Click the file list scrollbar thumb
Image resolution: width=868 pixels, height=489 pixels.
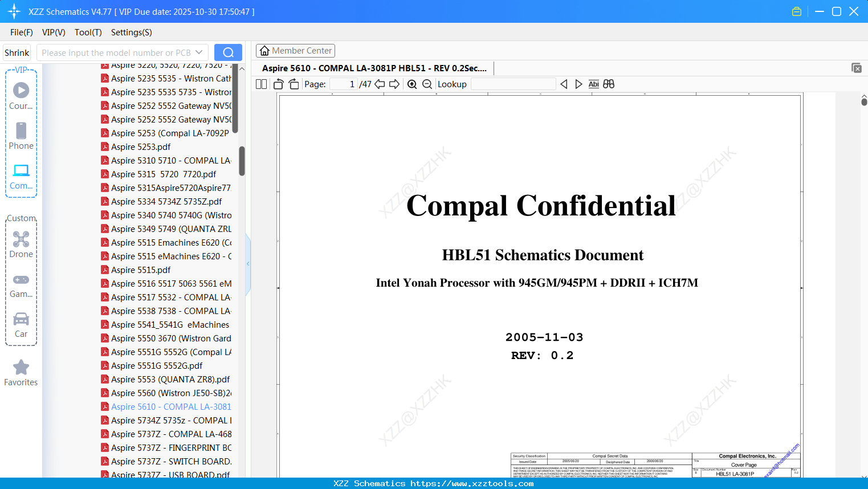(242, 161)
